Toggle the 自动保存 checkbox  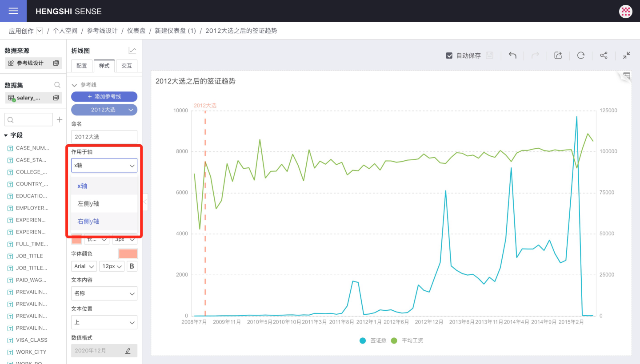[449, 55]
